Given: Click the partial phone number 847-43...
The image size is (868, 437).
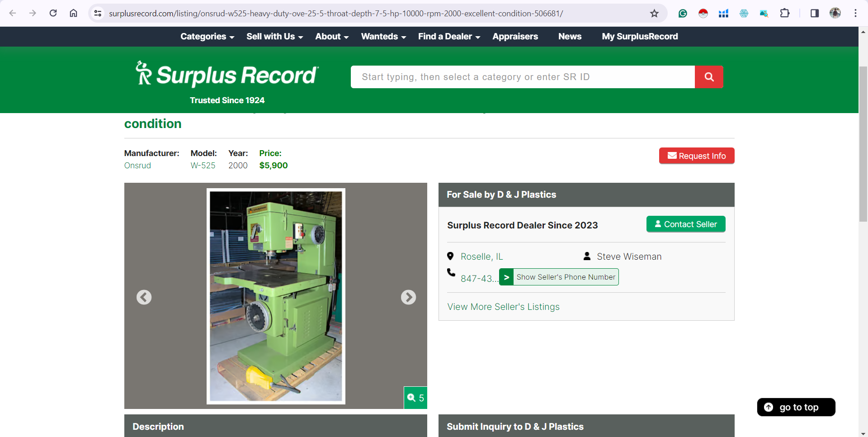Looking at the screenshot, I should pos(479,279).
